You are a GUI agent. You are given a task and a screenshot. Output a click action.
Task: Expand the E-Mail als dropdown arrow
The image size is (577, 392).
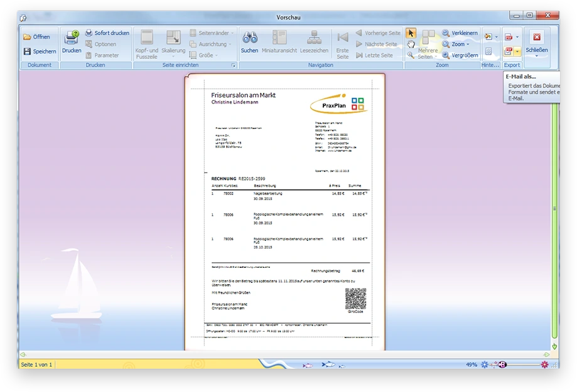[517, 51]
